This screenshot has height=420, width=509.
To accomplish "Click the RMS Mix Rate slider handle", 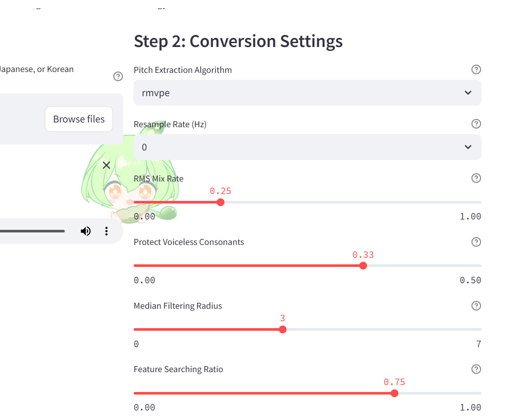I will coord(221,202).
